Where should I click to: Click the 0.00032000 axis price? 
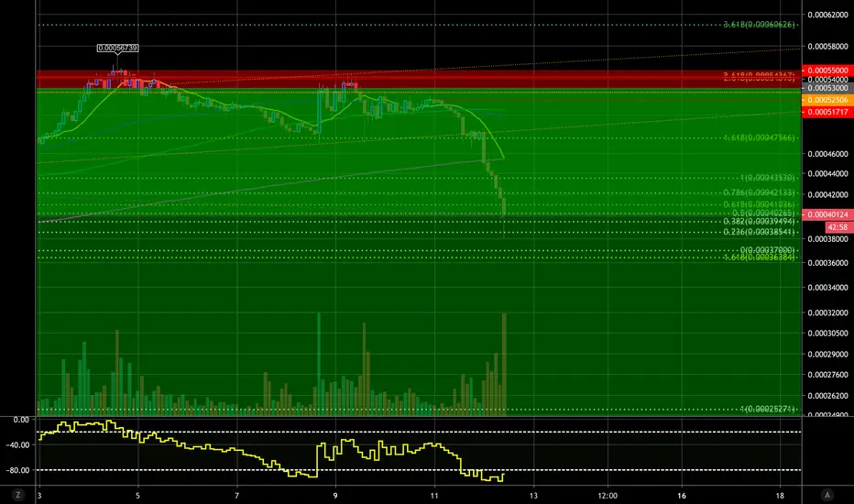point(827,312)
